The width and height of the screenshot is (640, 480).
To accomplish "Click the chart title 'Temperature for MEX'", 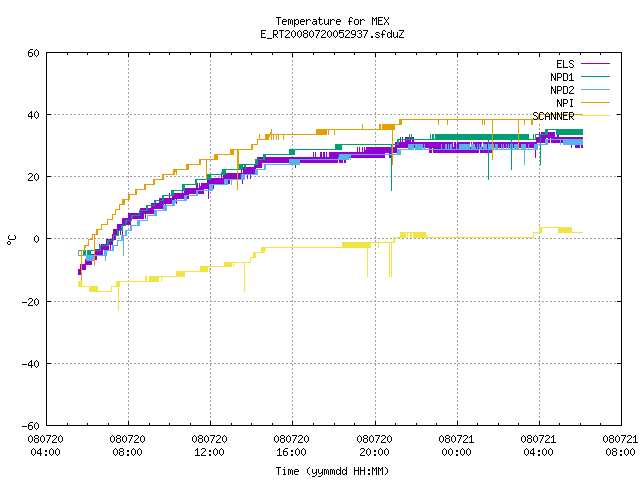I will coord(332,21).
